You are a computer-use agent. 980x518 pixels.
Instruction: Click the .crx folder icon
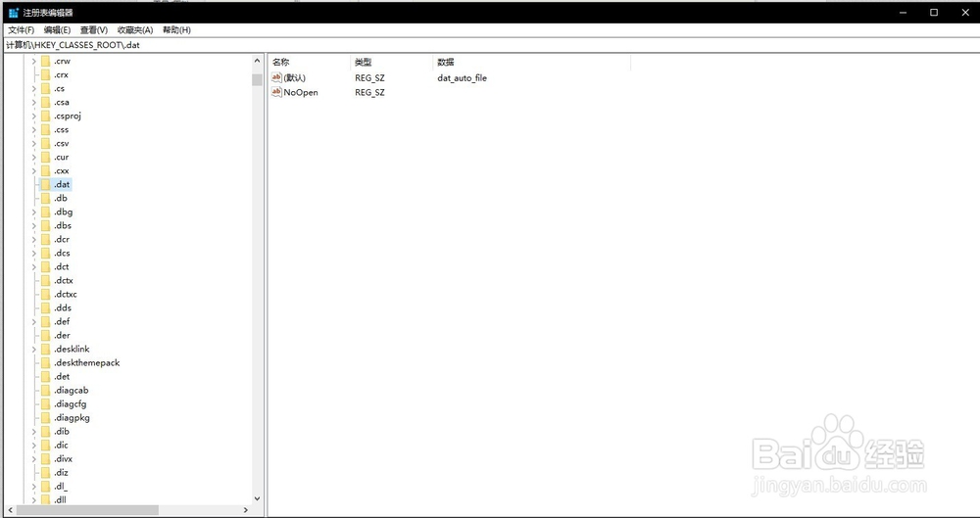45,75
